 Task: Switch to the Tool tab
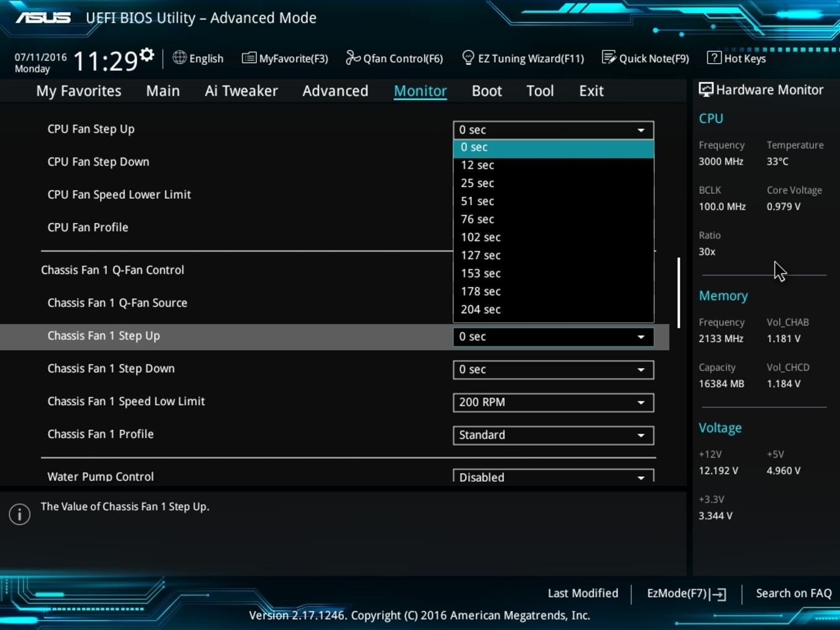click(x=540, y=91)
